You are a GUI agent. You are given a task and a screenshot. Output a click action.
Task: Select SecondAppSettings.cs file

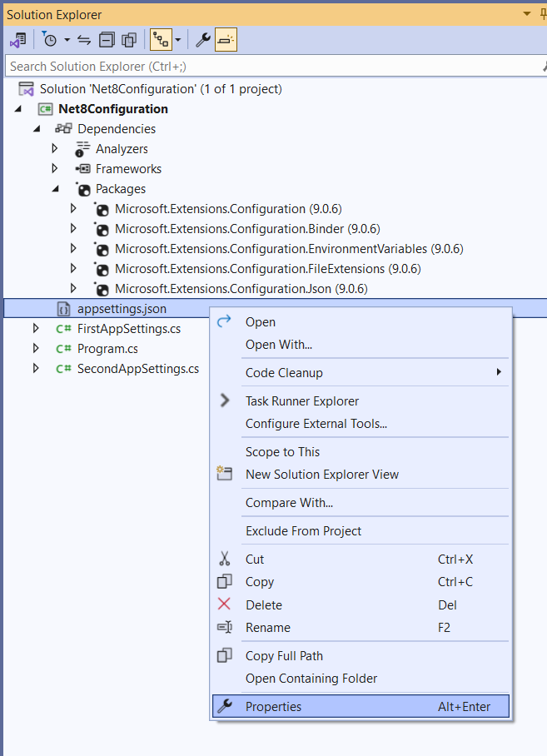pyautogui.click(x=138, y=369)
